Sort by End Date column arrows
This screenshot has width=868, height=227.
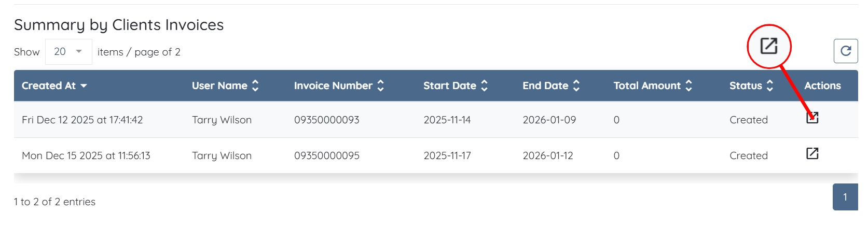click(576, 86)
